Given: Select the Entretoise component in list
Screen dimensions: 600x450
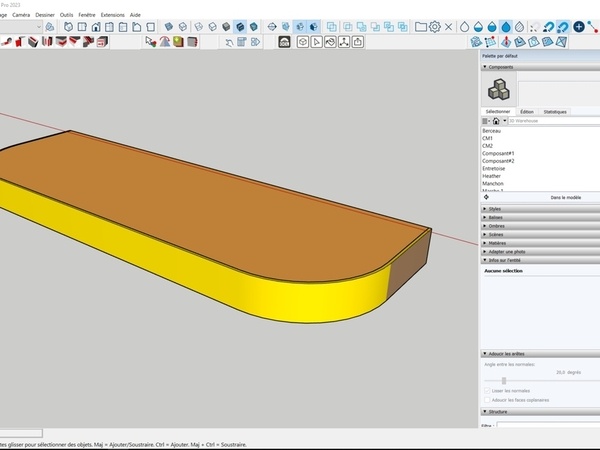Looking at the screenshot, I should pos(494,168).
